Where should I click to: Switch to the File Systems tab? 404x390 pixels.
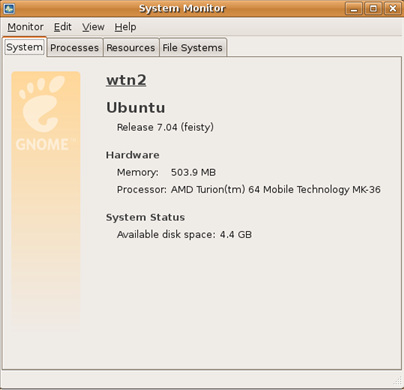pos(192,48)
